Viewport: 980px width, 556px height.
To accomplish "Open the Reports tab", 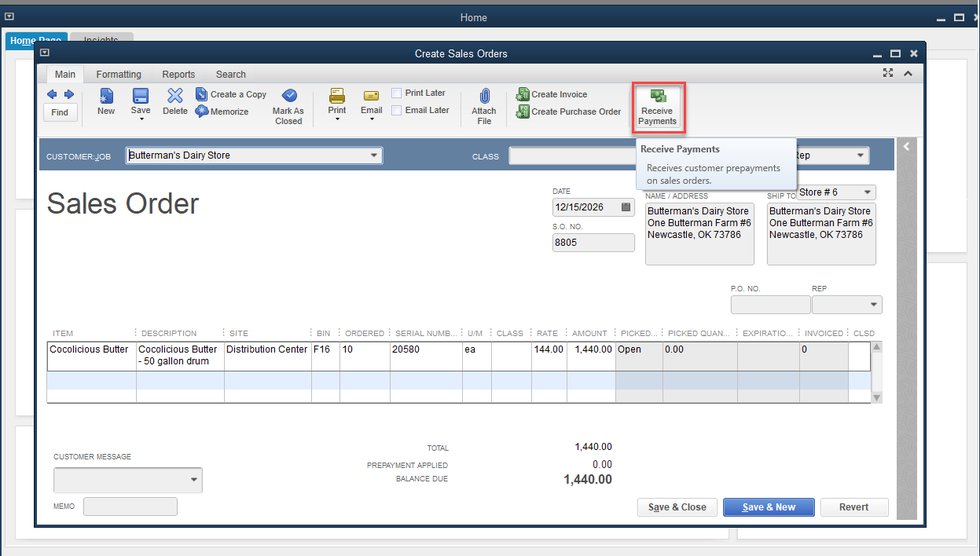I will (x=178, y=74).
